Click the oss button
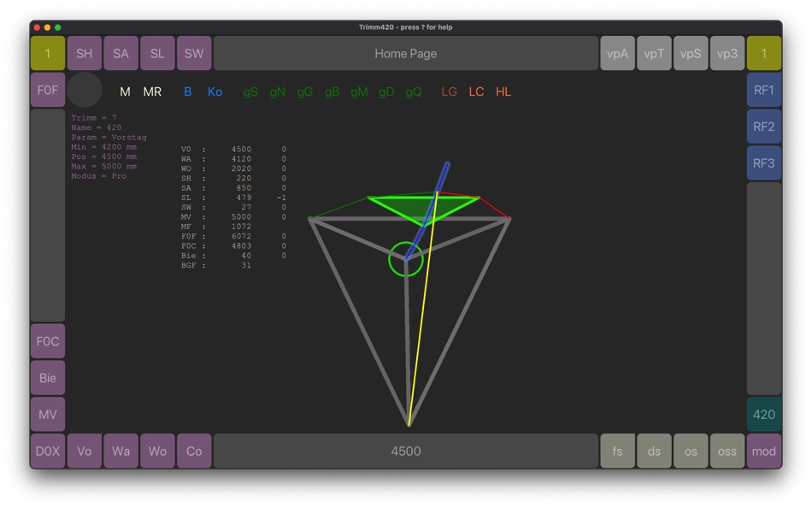Screen dimensions: 812x508 tap(727, 451)
